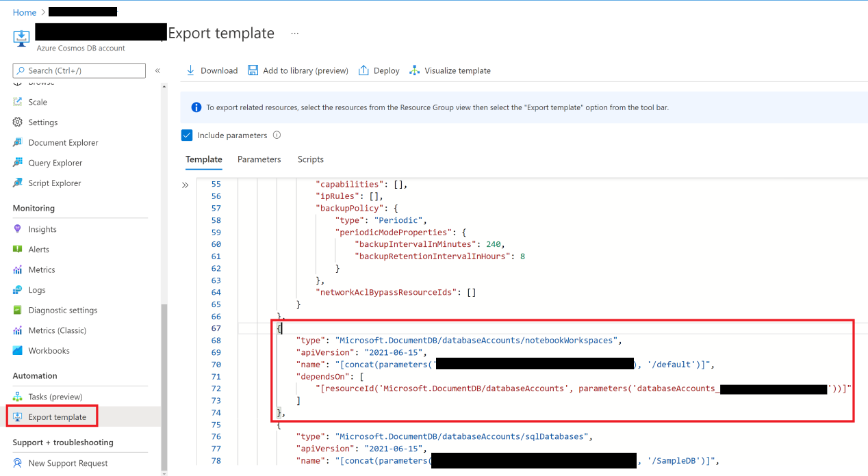
Task: Click the Metrics (Classic) icon
Action: point(18,330)
